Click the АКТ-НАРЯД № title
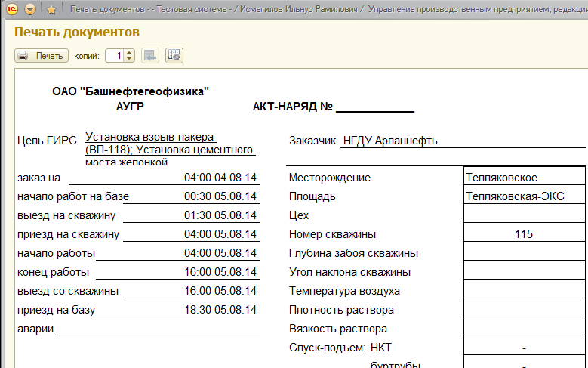This screenshot has width=588, height=368. point(293,107)
